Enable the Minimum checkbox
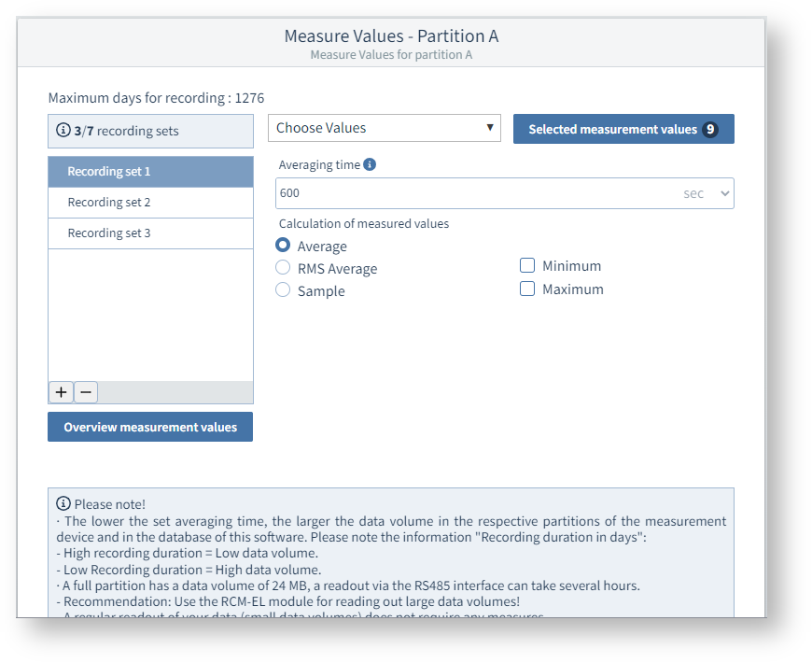This screenshot has height=663, width=812. tap(527, 266)
